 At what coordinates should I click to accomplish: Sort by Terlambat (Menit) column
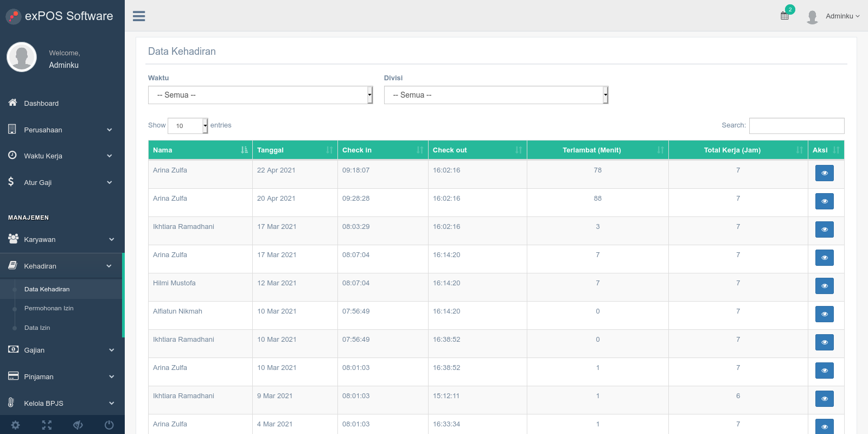pos(598,150)
